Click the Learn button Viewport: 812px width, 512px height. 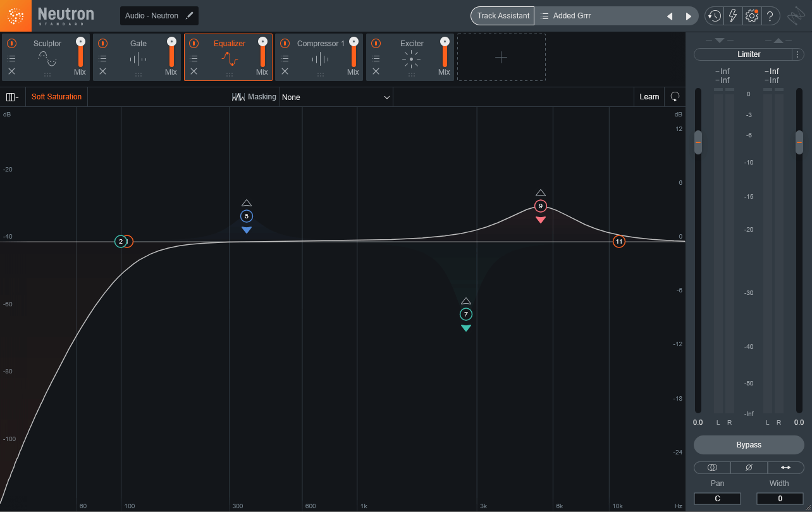[x=649, y=97]
